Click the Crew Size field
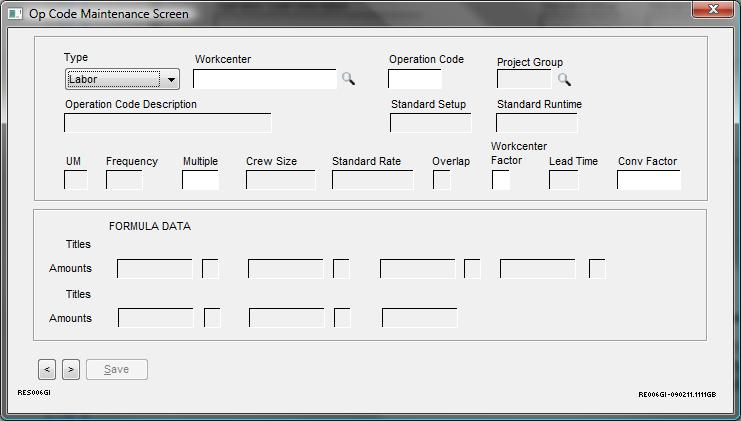741x421 pixels. [281, 180]
